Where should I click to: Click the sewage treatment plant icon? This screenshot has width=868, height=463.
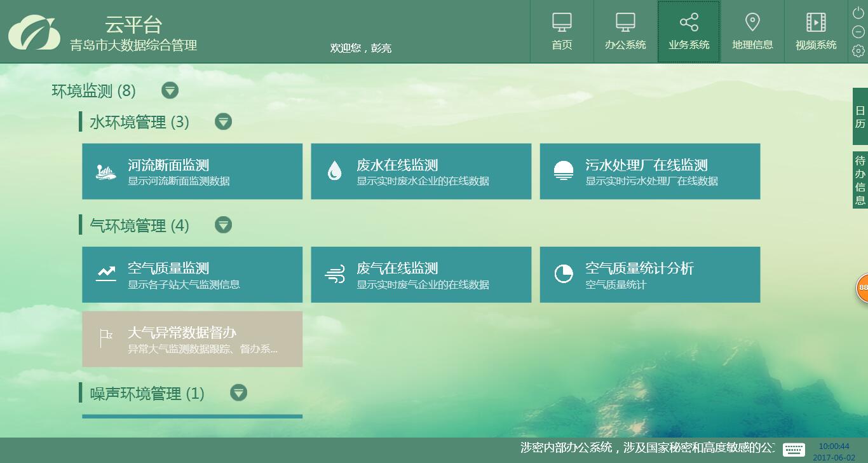[x=563, y=171]
